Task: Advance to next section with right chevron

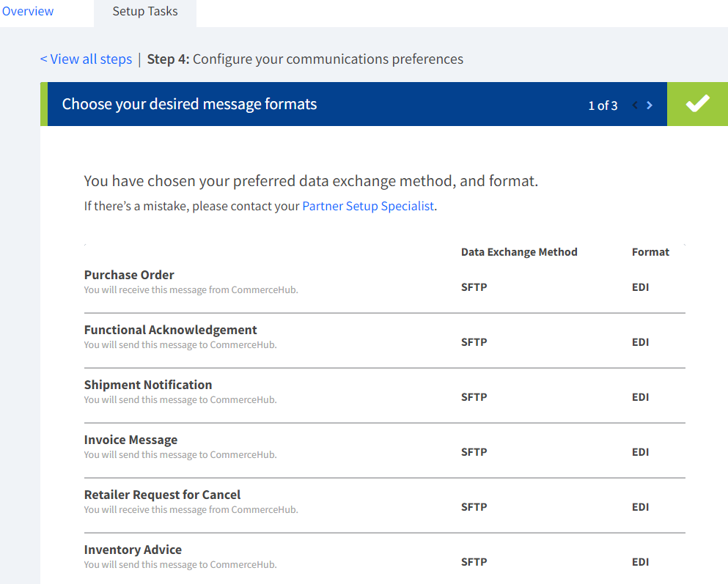Action: click(650, 106)
